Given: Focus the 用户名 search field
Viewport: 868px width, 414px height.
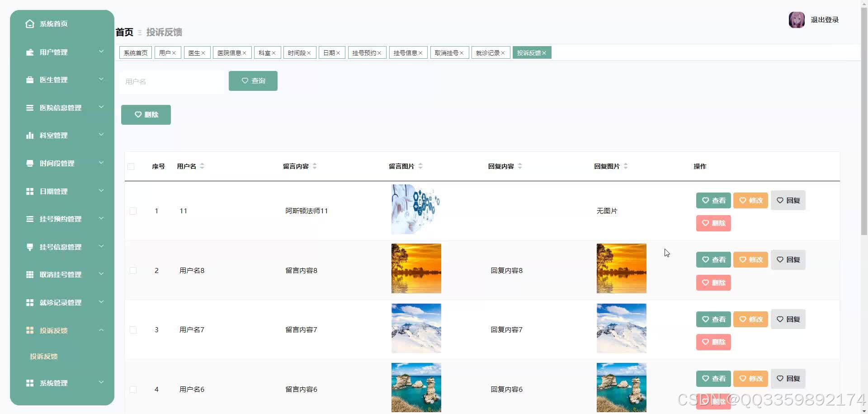Looking at the screenshot, I should point(172,82).
